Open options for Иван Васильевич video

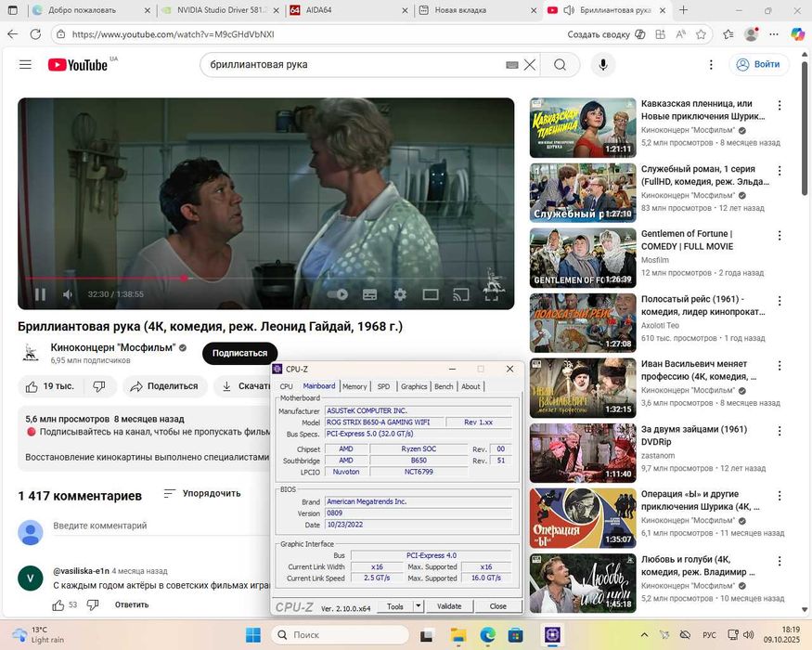point(780,366)
